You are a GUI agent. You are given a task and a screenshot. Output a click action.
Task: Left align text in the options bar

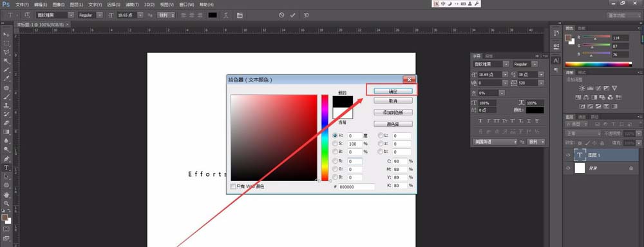[184, 15]
